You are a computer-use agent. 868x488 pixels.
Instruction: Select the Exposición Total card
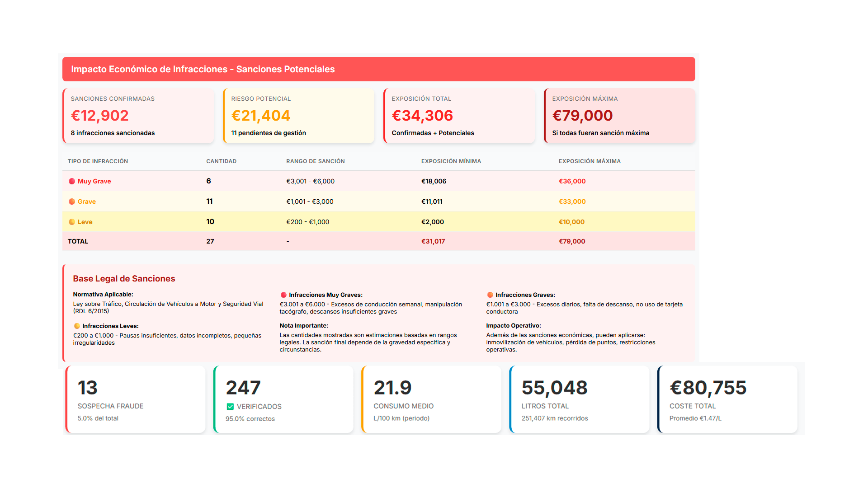tap(459, 116)
